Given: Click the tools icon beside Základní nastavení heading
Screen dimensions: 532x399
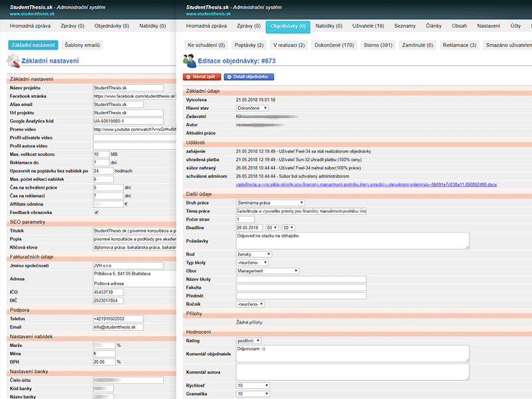Looking at the screenshot, I should [13, 61].
